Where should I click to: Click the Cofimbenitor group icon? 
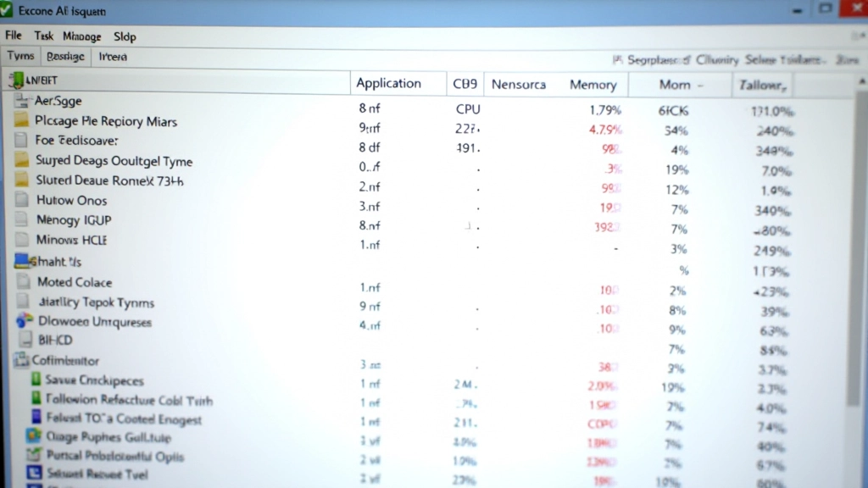21,360
